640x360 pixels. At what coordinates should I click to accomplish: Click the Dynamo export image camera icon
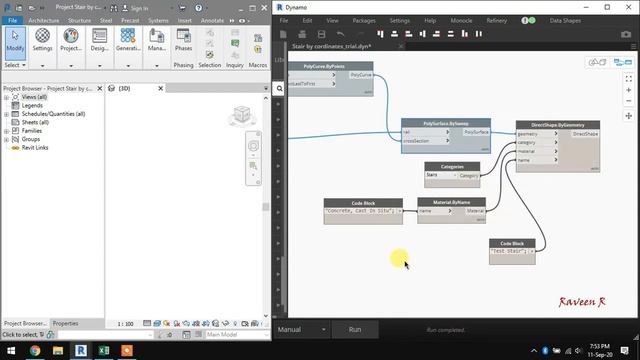[x=626, y=34]
